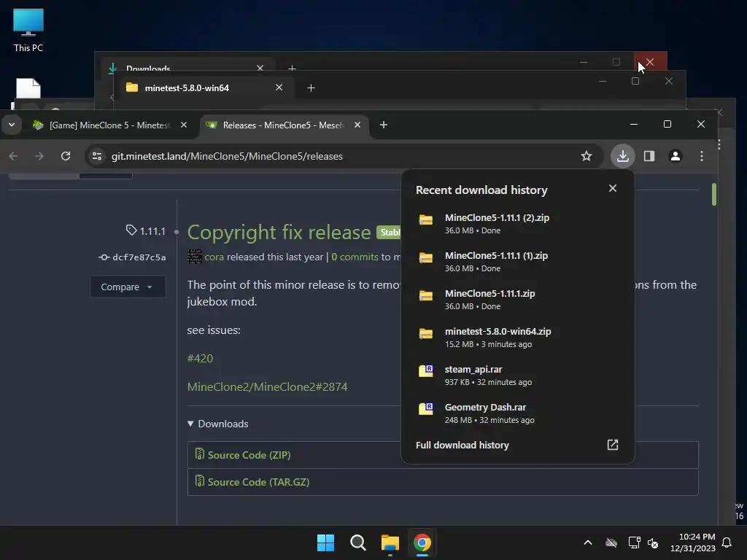747x560 pixels.
Task: Open Chrome three-dot menu
Action: (701, 156)
